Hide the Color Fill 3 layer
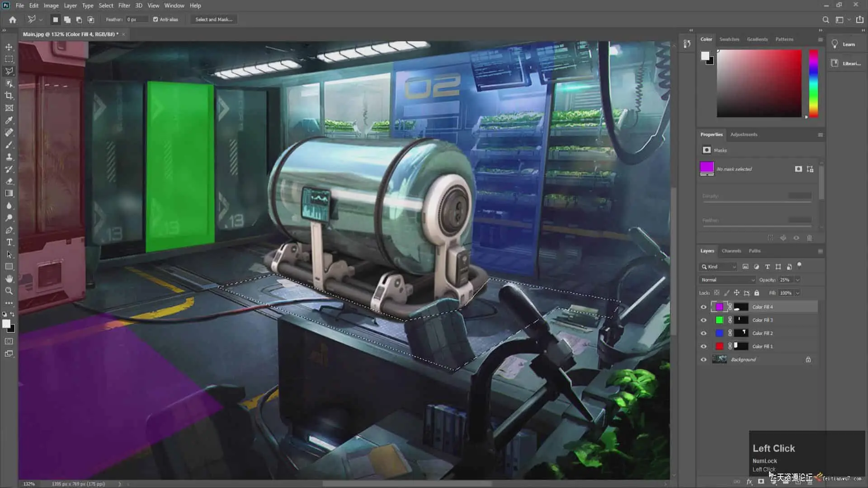Screen dimensions: 868x488 tap(703, 320)
